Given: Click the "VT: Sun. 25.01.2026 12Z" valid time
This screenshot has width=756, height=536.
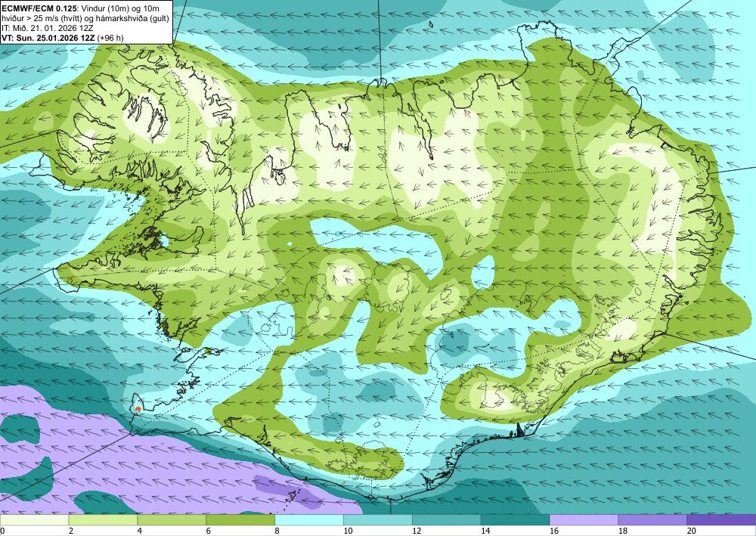Looking at the screenshot, I should pyautogui.click(x=48, y=38).
